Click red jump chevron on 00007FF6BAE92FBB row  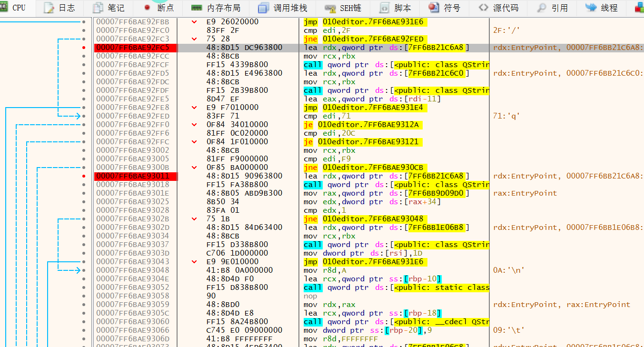point(194,22)
